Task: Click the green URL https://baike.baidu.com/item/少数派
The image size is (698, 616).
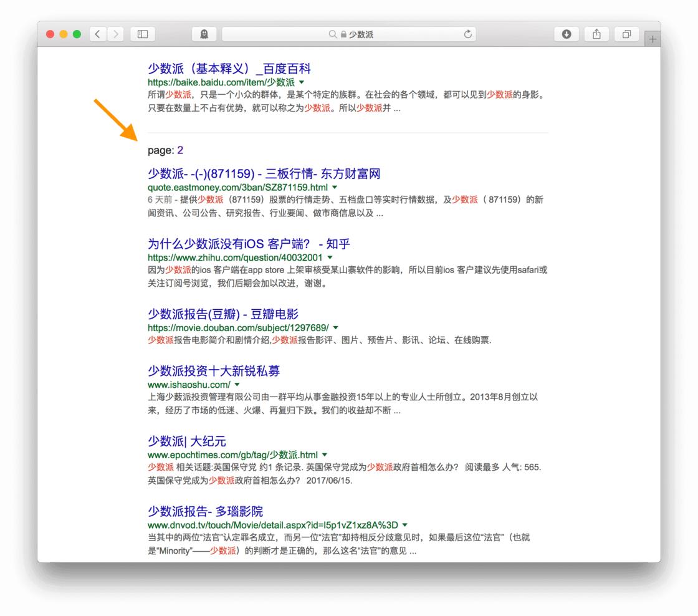Action: click(x=221, y=82)
